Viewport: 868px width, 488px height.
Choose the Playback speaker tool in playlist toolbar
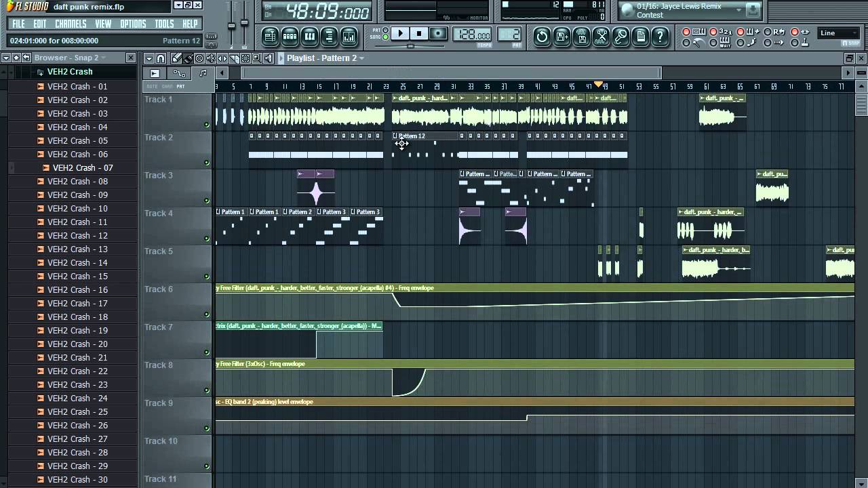click(x=269, y=58)
